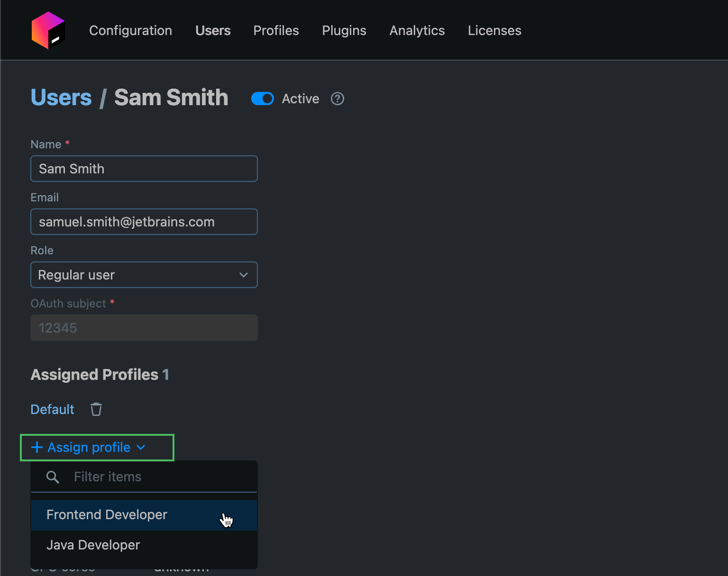This screenshot has width=728, height=576.
Task: Select Frontend Developer from the list
Action: pyautogui.click(x=107, y=515)
